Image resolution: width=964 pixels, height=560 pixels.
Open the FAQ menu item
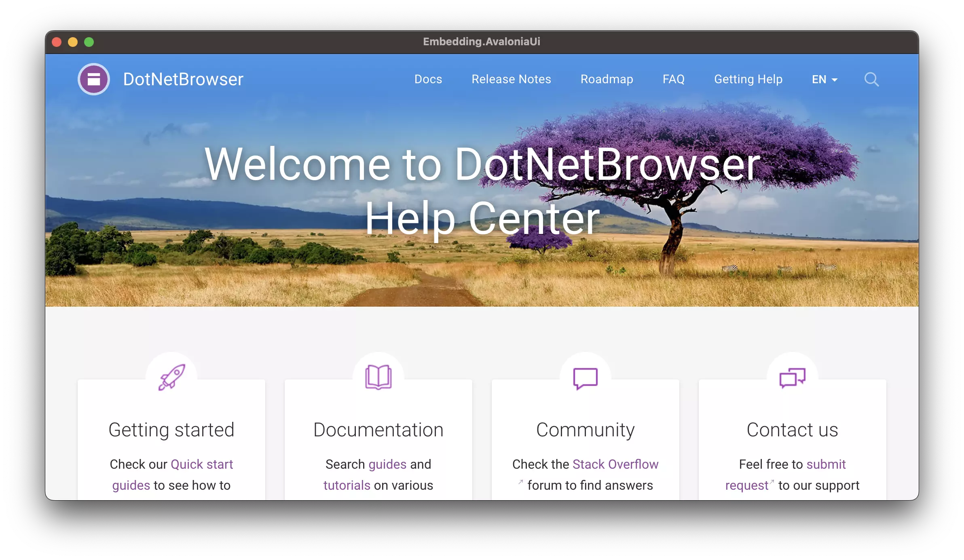pos(673,79)
